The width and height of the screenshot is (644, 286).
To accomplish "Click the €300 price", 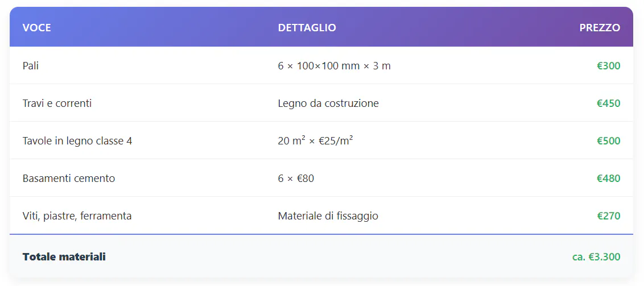I will tap(608, 66).
